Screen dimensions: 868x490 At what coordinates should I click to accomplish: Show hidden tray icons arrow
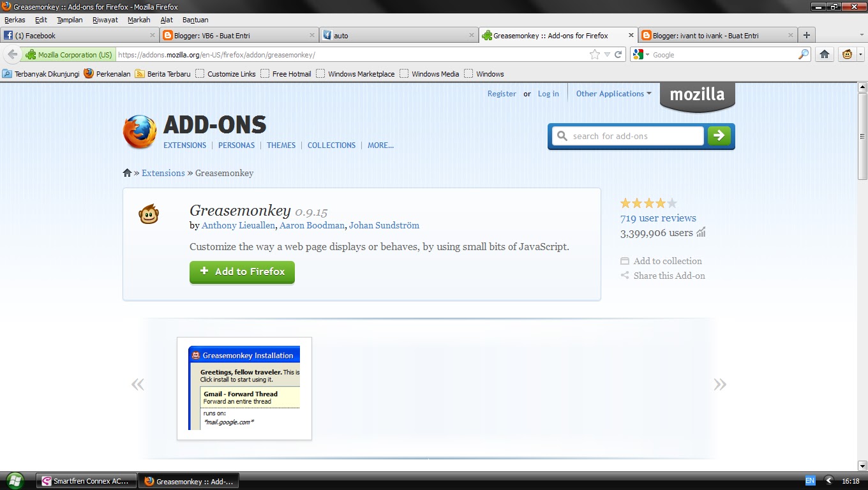[829, 480]
